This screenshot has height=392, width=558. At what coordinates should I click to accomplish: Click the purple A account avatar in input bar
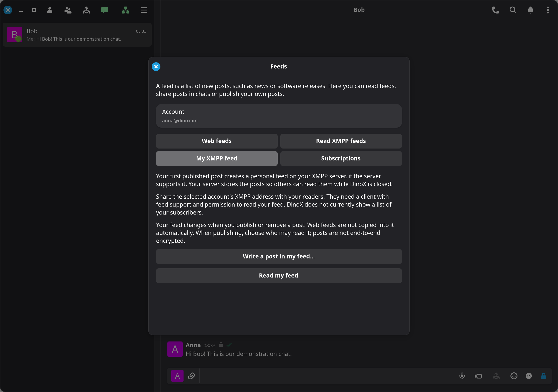[x=177, y=376]
